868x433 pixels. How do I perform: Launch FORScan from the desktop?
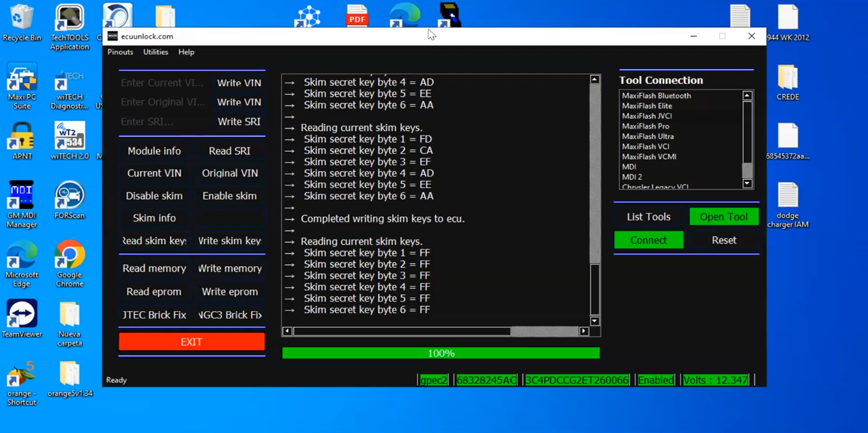(x=69, y=199)
